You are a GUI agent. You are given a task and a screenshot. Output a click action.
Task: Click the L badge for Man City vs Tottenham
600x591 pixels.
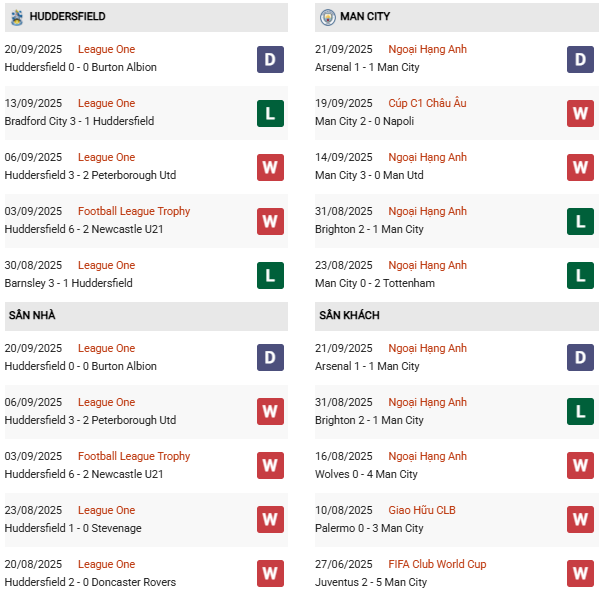click(x=580, y=275)
